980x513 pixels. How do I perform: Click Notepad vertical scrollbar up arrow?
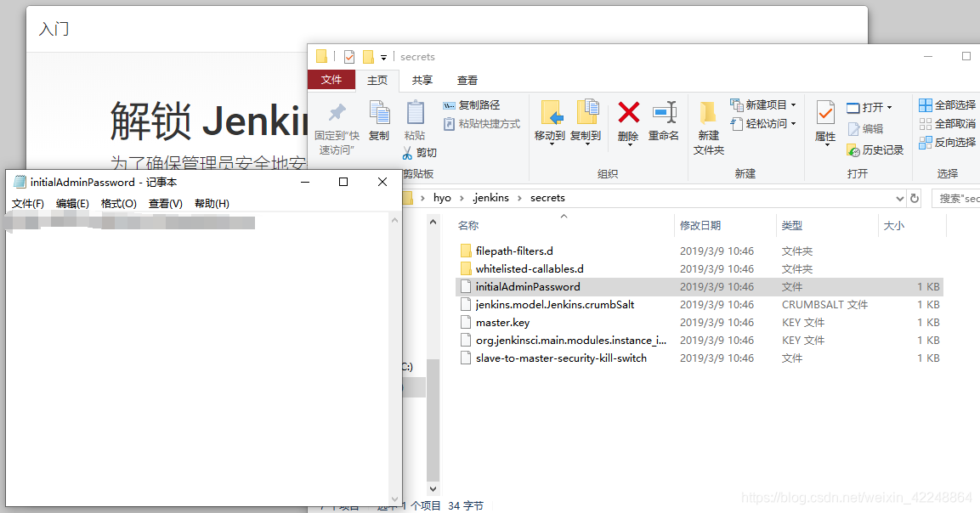coord(394,220)
